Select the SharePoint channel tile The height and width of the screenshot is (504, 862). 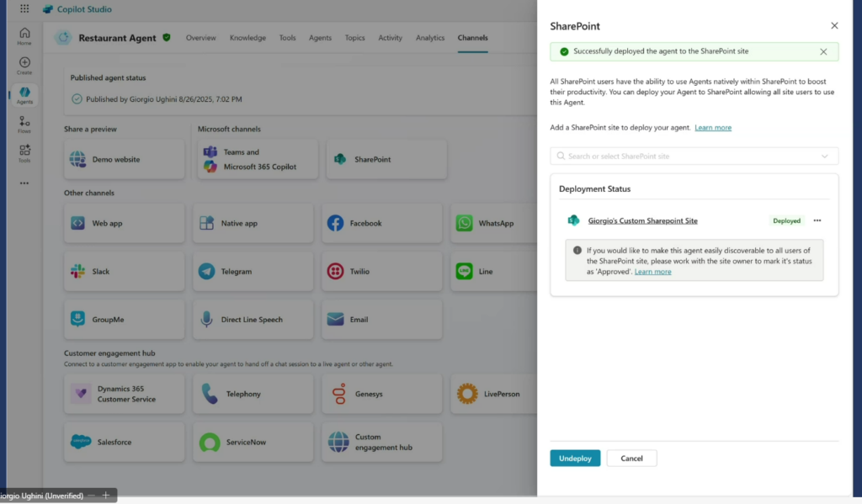pyautogui.click(x=386, y=159)
